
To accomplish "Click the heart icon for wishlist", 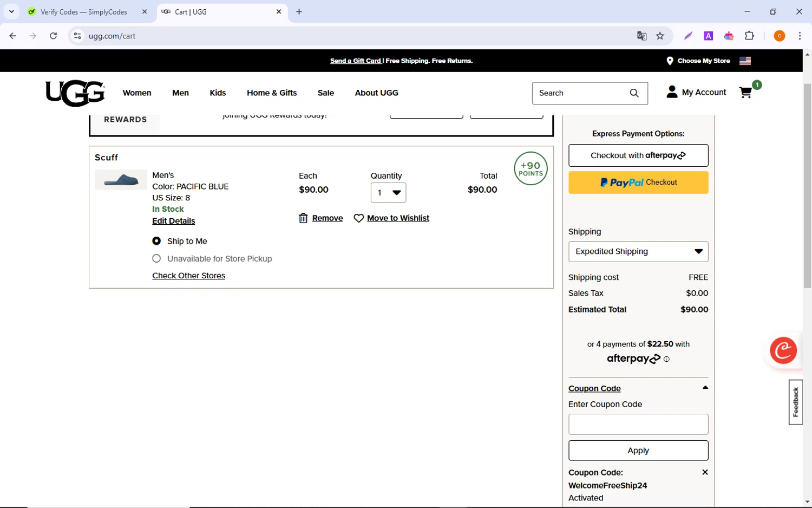I will [358, 218].
